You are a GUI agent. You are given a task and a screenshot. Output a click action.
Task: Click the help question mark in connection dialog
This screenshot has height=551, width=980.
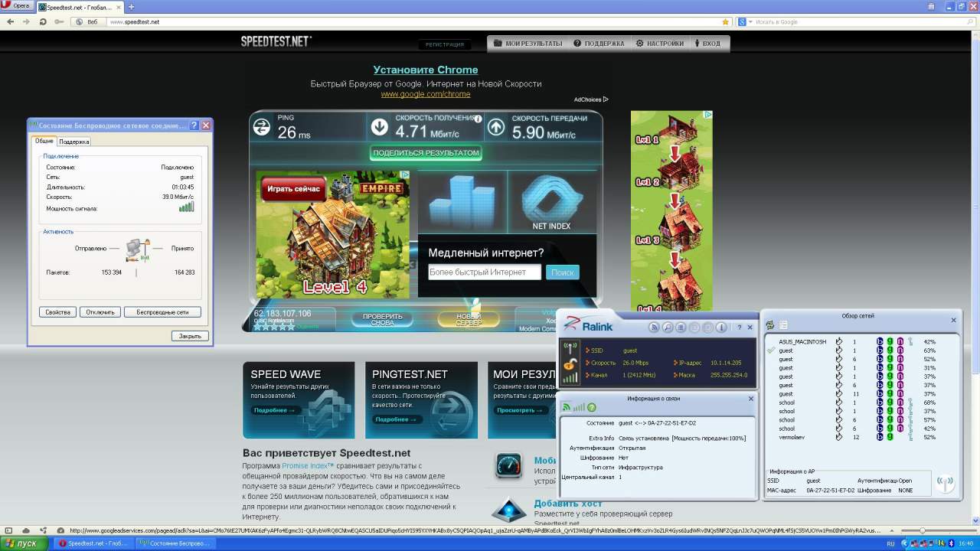(194, 126)
